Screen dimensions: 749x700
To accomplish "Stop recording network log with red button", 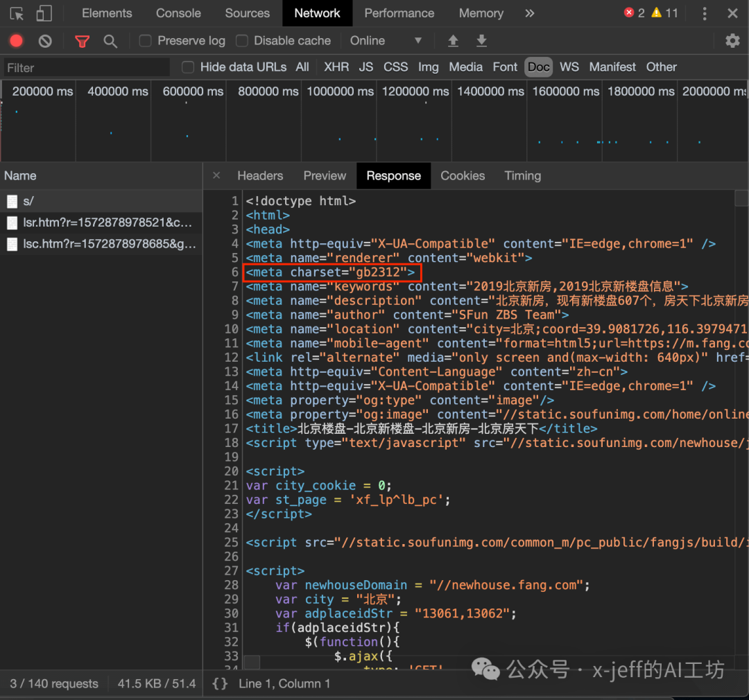I will pyautogui.click(x=16, y=41).
